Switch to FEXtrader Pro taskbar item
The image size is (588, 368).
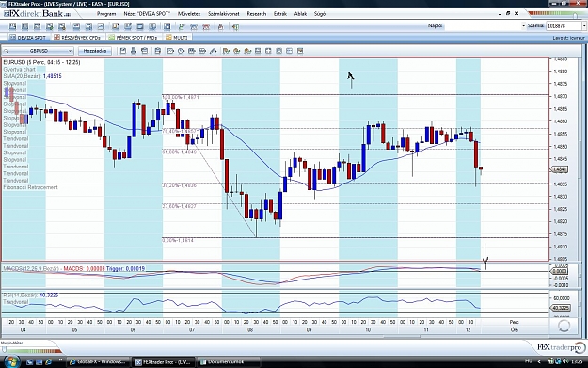pyautogui.click(x=164, y=362)
